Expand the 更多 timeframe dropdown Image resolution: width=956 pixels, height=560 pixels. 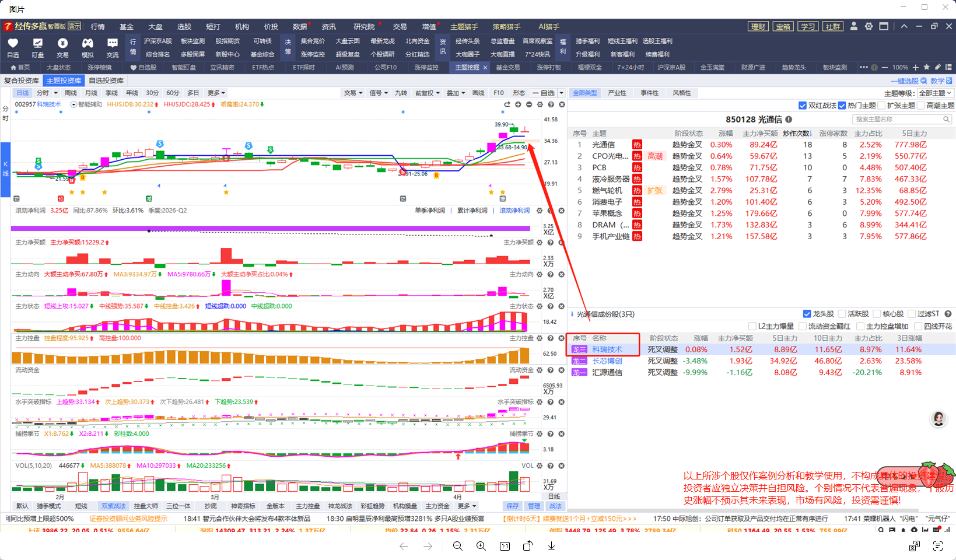216,93
